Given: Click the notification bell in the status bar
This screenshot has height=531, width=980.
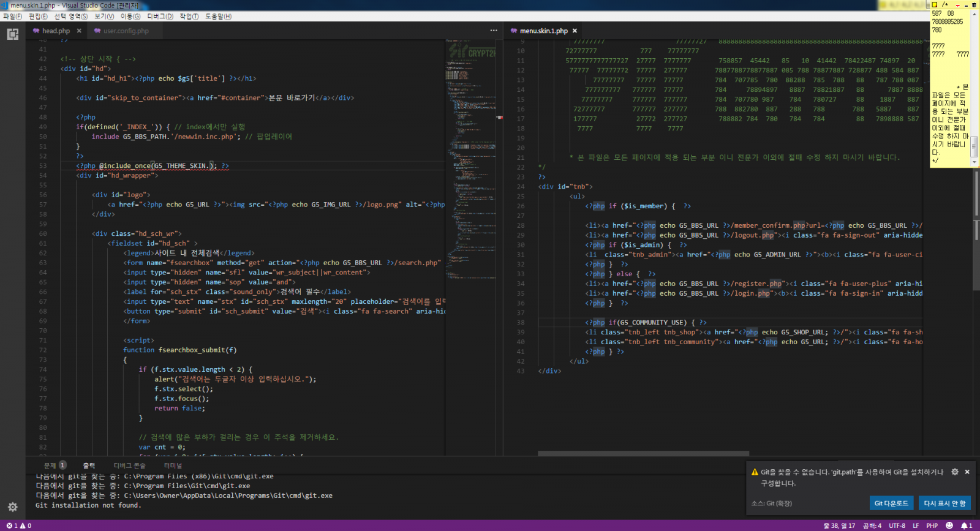Looking at the screenshot, I should (966, 525).
